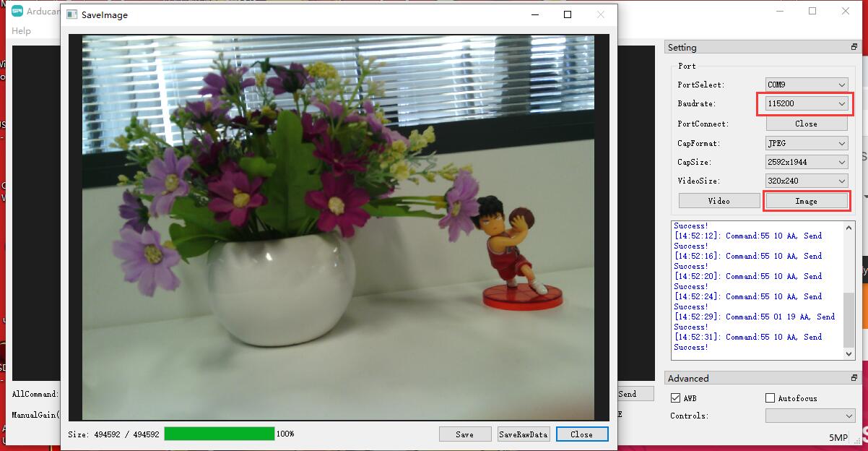Click the Save button in SaveImage
Viewport: 868px width, 451px height.
[465, 434]
